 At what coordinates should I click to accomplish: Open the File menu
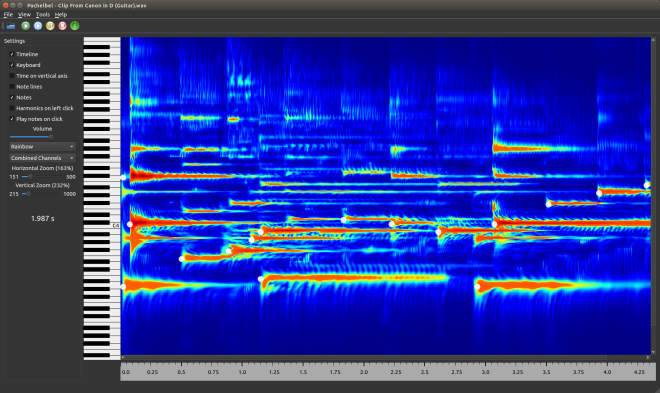8,14
